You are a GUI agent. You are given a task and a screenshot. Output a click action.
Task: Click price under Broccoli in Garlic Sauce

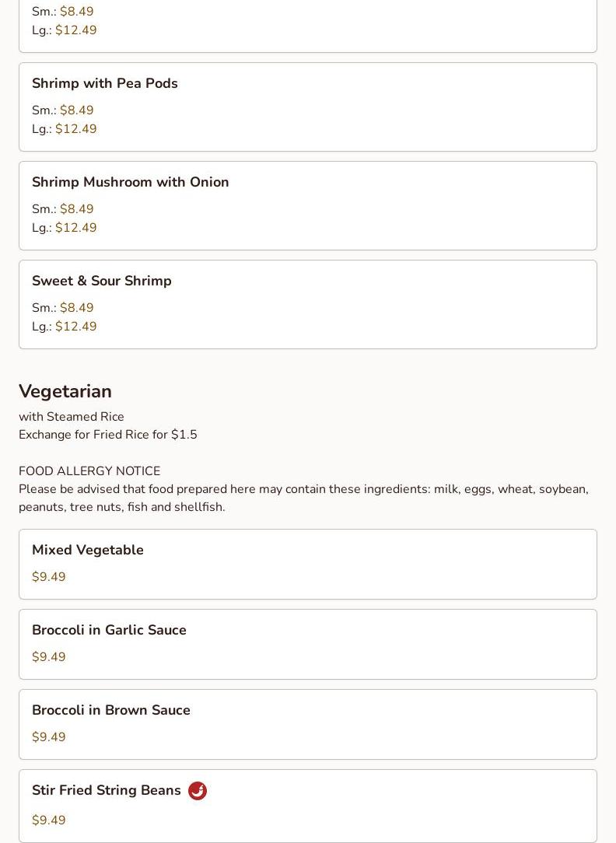(x=49, y=657)
